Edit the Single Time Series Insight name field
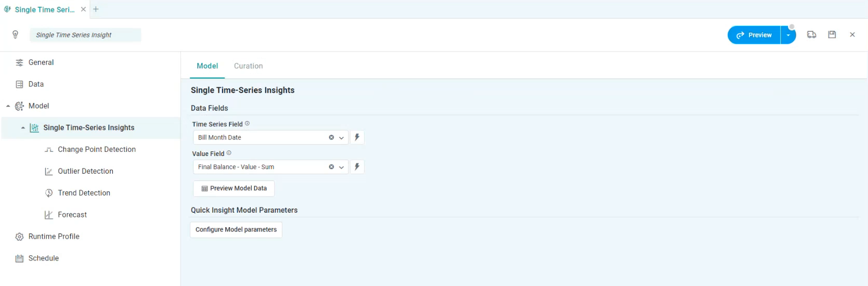 click(x=85, y=35)
